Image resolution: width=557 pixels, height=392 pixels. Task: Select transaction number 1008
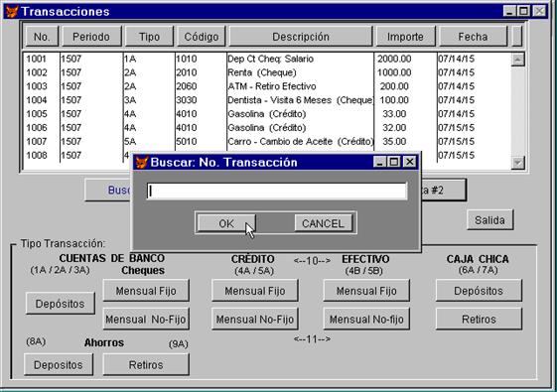pyautogui.click(x=37, y=155)
